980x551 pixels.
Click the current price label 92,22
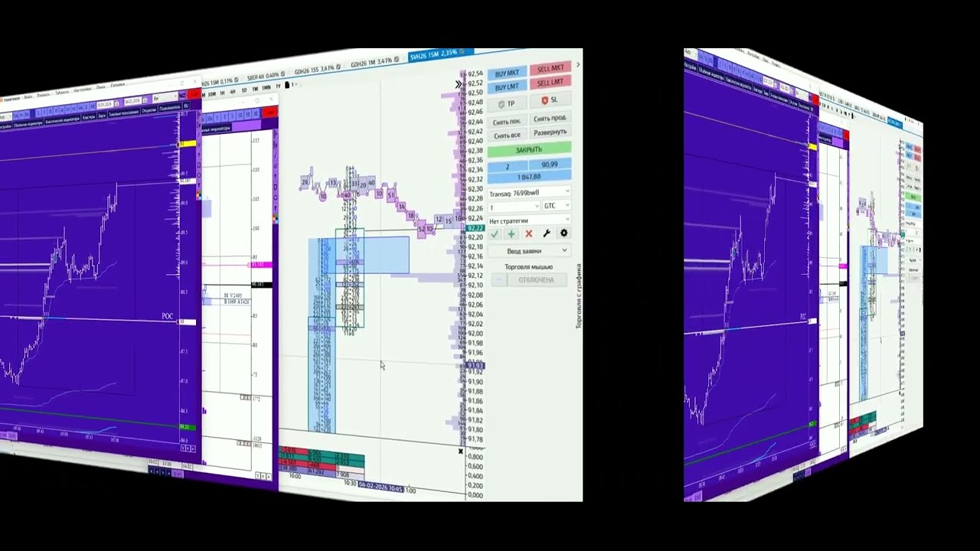tap(475, 228)
